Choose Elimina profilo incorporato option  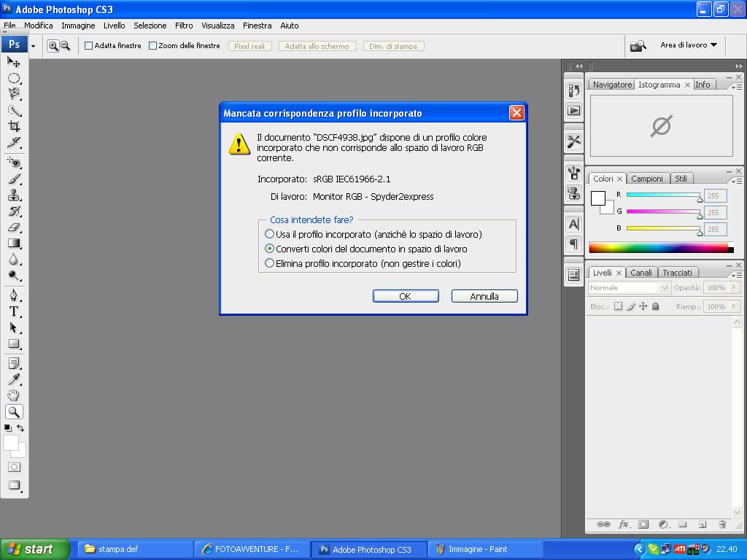pos(269,263)
